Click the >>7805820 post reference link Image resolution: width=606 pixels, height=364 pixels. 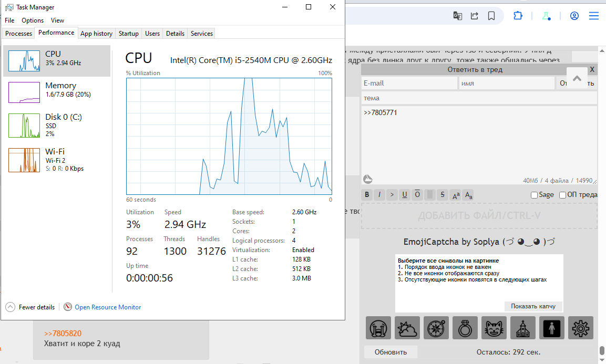(x=63, y=333)
